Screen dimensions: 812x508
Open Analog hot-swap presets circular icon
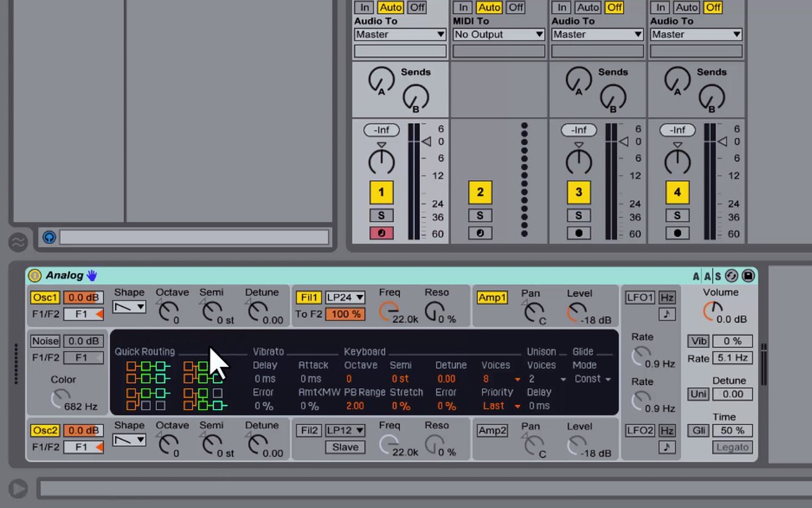731,276
